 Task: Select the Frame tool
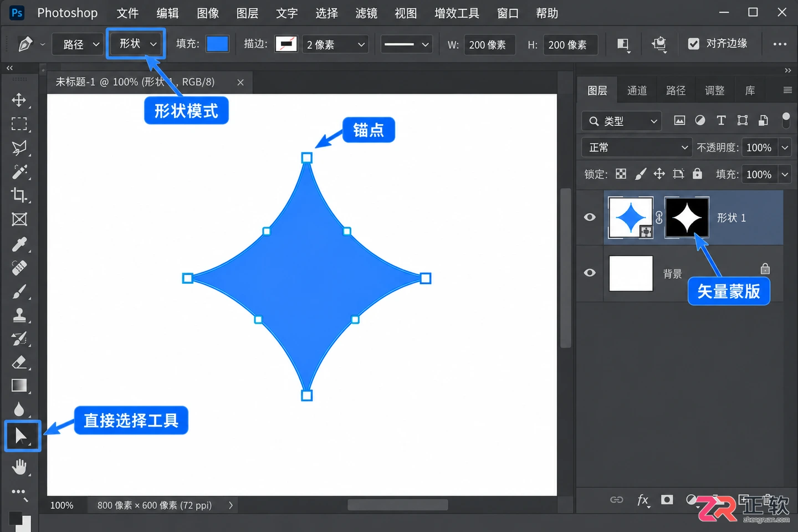(19, 219)
